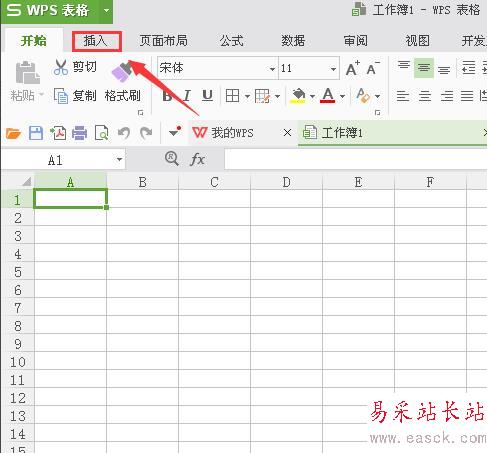
Task: Open the 视图 ribbon tab
Action: [x=417, y=41]
